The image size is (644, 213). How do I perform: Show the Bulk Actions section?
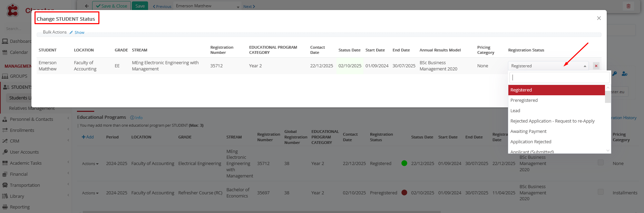pos(79,32)
